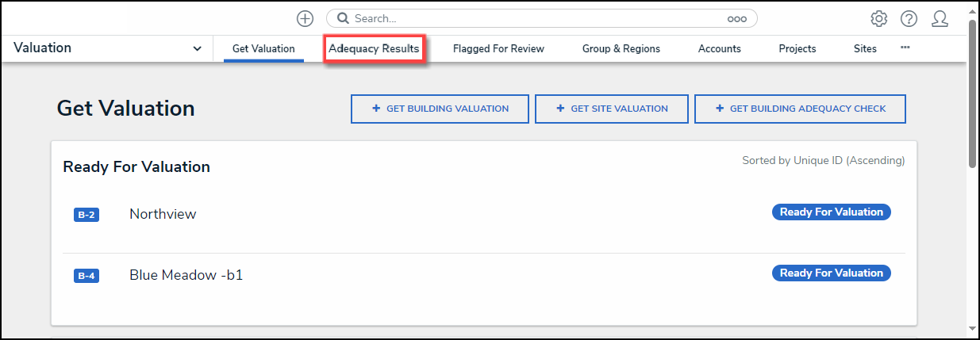Click Get Building Adequacy Check button

[800, 109]
